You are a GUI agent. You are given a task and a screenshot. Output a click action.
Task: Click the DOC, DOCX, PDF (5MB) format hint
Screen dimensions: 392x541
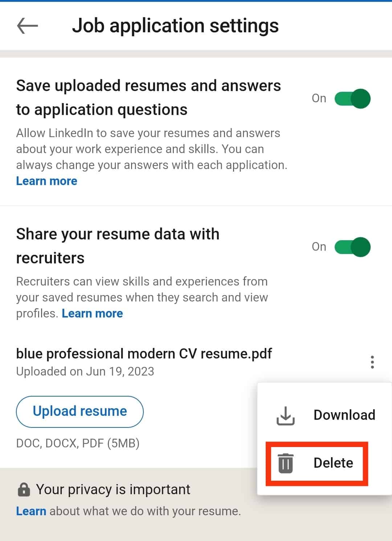tap(78, 443)
